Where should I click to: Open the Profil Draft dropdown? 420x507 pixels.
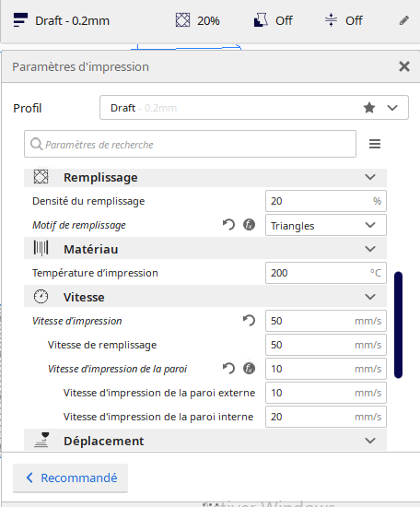[x=254, y=108]
